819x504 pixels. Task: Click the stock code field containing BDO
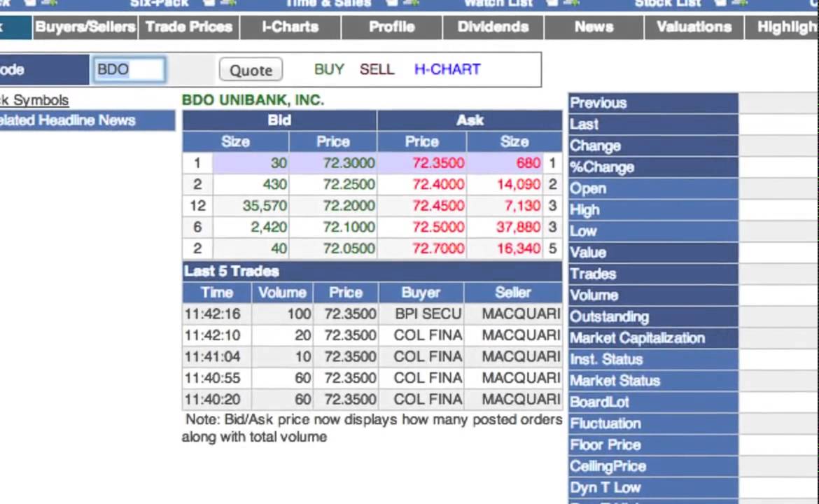point(129,69)
